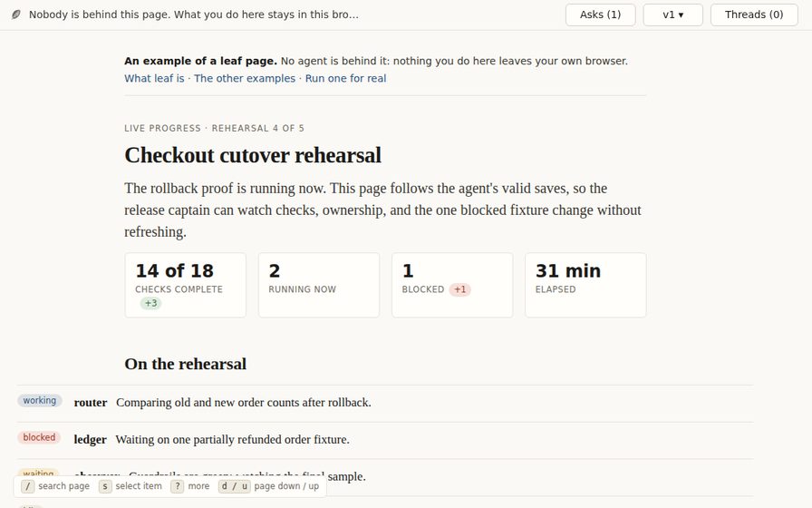Click the green +3 badge

click(150, 303)
